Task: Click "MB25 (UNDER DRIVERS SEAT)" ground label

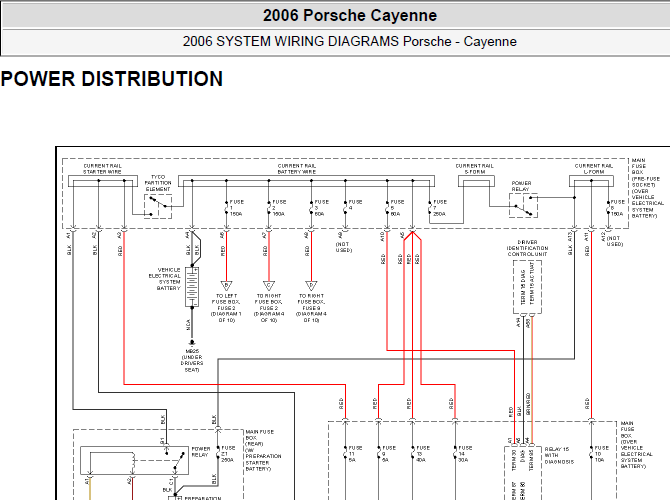Action: click(192, 360)
